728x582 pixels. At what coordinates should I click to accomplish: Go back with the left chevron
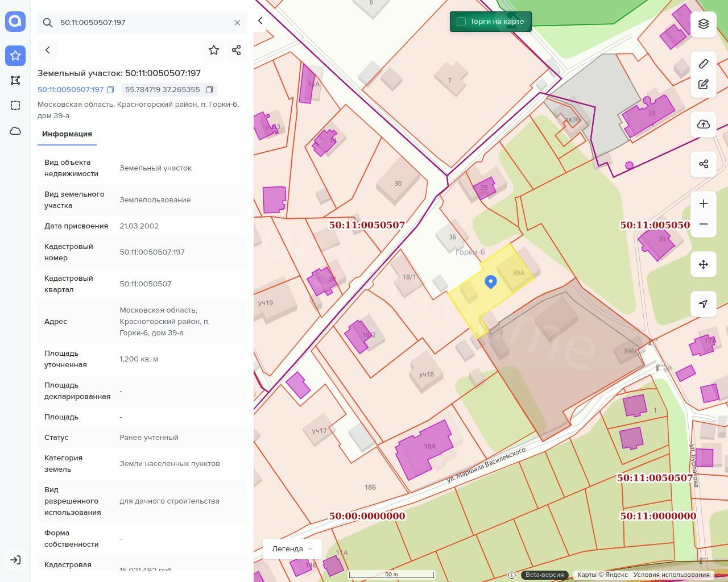48,50
